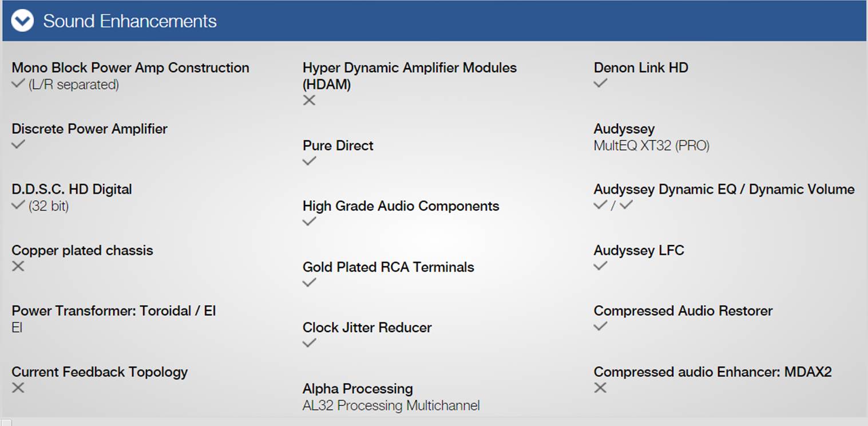868x426 pixels.
Task: Click checkmark under High Grade Audio Components
Action: [310, 222]
